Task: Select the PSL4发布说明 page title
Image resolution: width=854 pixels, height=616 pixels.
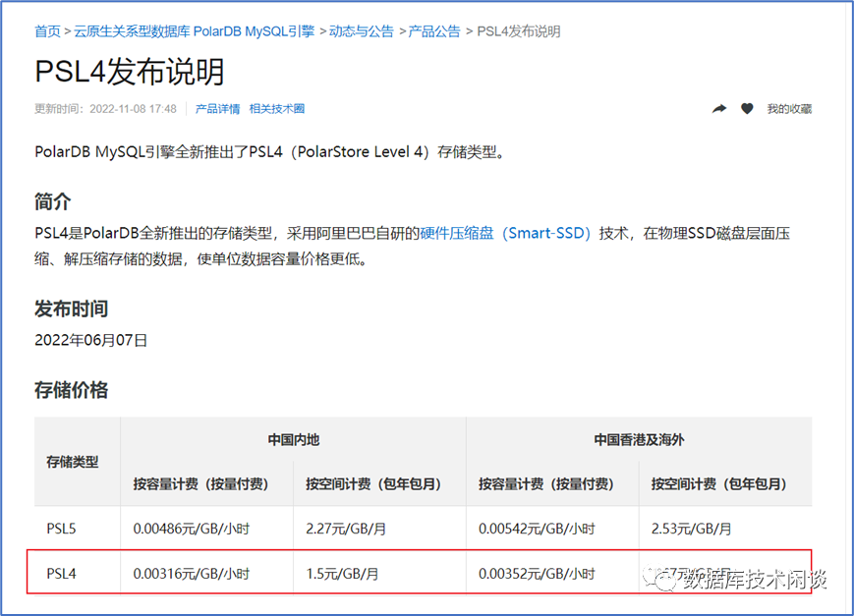Action: point(130,72)
